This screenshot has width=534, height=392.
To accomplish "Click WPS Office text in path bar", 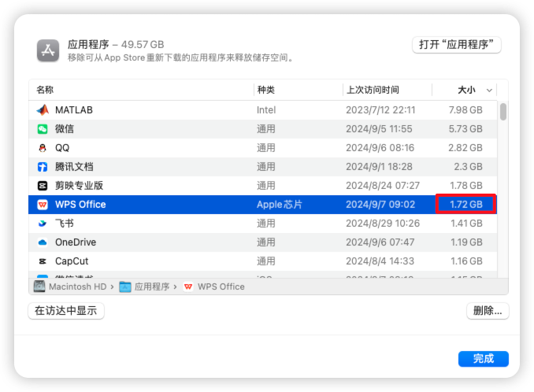I will click(x=221, y=287).
